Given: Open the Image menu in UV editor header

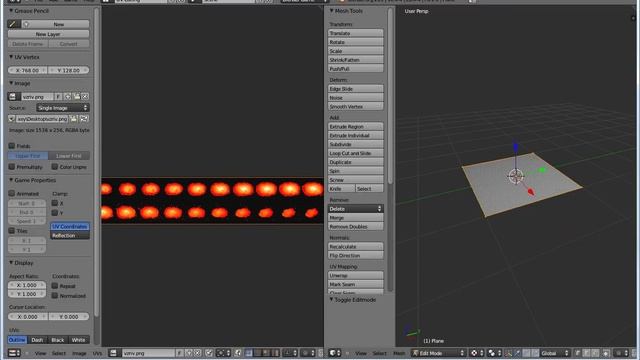Looking at the screenshot, I should pos(79,353).
